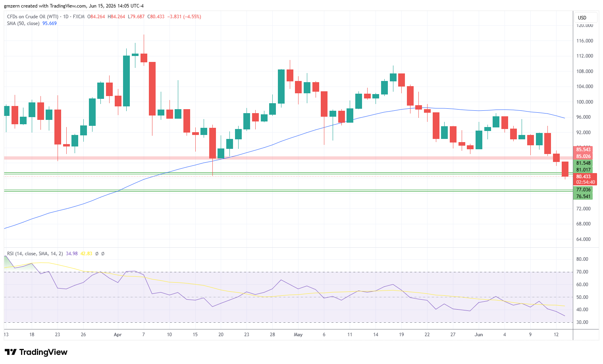The image size is (603, 364).
Task: Select the SMA (50, close) indicator legend
Action: click(23, 23)
